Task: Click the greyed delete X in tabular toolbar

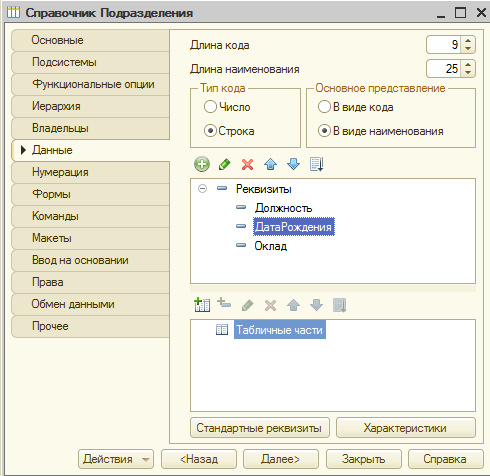Action: pyautogui.click(x=270, y=305)
